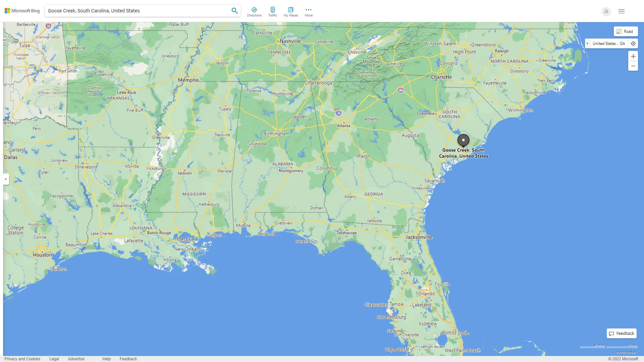Click the Tallahassee label
Viewport: 644px width, 362px height.
[346, 233]
